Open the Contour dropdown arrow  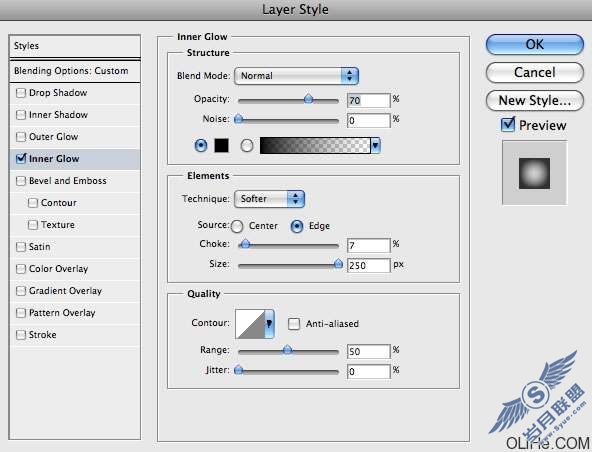pyautogui.click(x=270, y=324)
